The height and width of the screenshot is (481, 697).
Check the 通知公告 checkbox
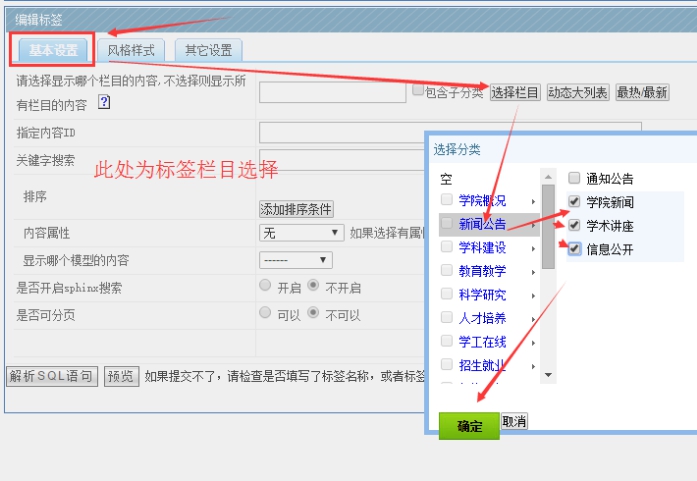pos(574,178)
